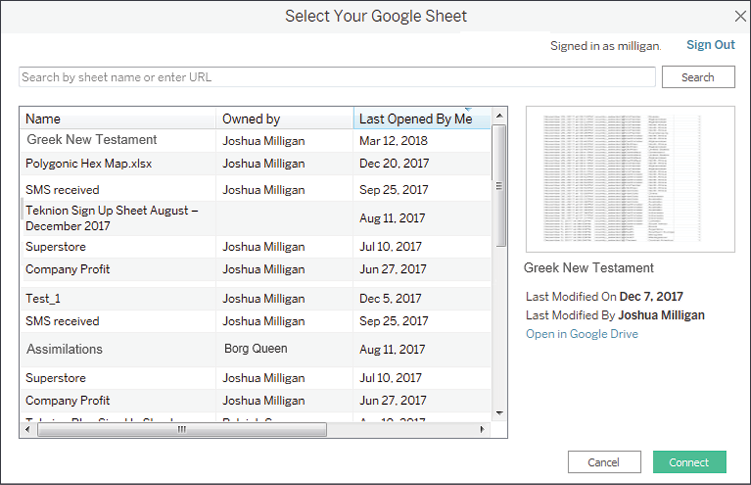Click the horizontal scrollbar thumb
751x485 pixels.
pyautogui.click(x=182, y=429)
